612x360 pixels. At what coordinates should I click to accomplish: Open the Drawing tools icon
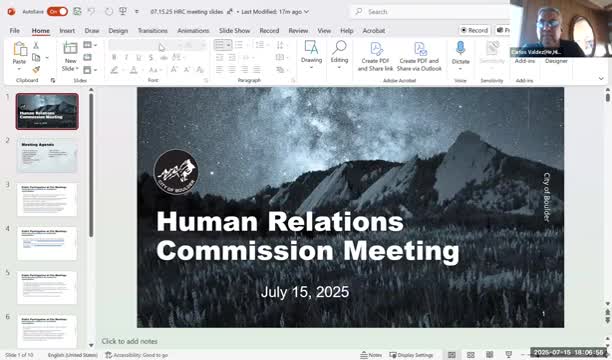tap(311, 48)
